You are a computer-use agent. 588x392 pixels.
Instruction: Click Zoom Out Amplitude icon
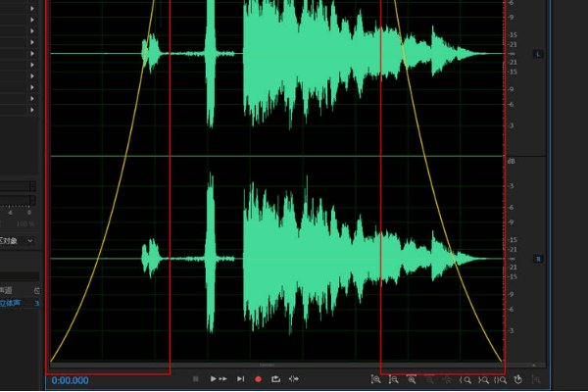[x=393, y=378]
